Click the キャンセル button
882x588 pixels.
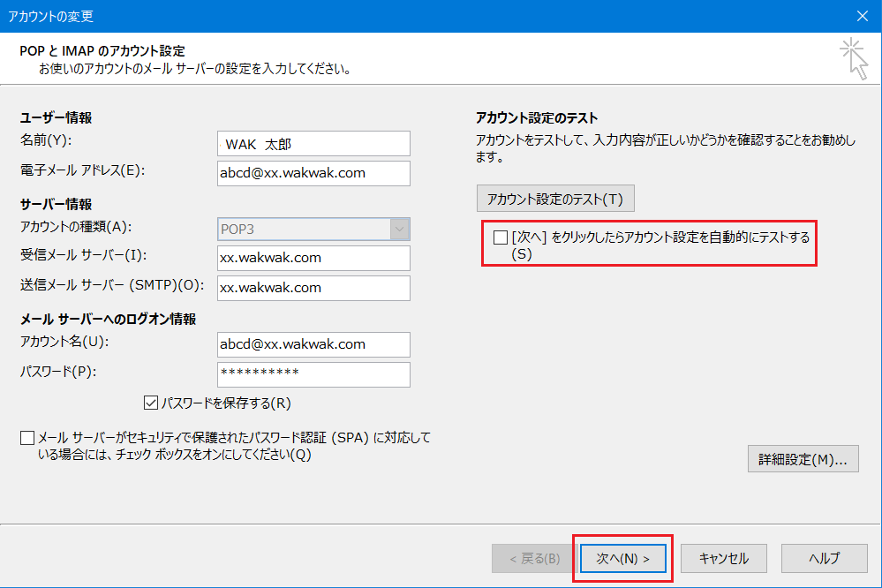click(x=723, y=558)
